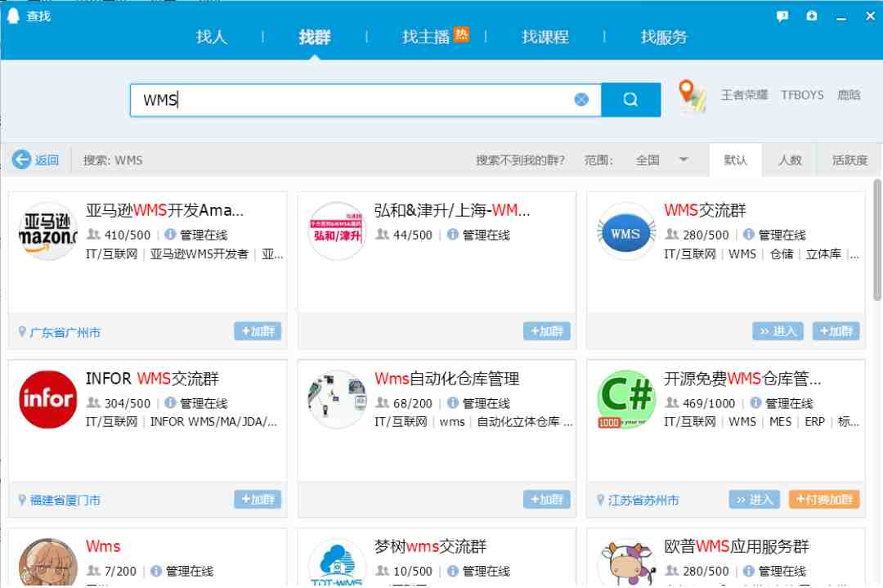The image size is (883, 588).
Task: Click the results vertical scrollbar
Action: [877, 240]
